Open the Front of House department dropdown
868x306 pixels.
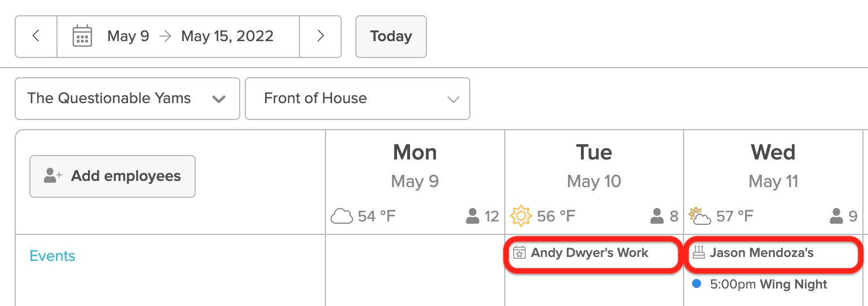tap(358, 99)
